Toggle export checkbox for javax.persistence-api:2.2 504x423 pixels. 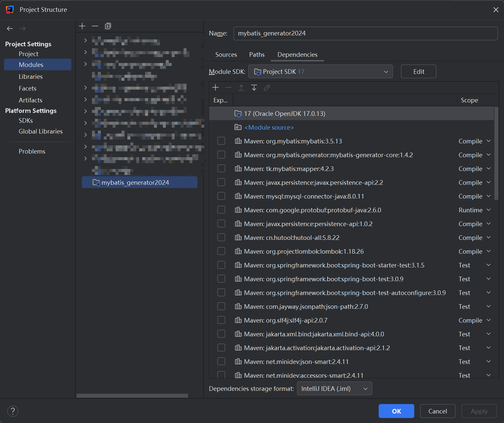click(x=221, y=182)
